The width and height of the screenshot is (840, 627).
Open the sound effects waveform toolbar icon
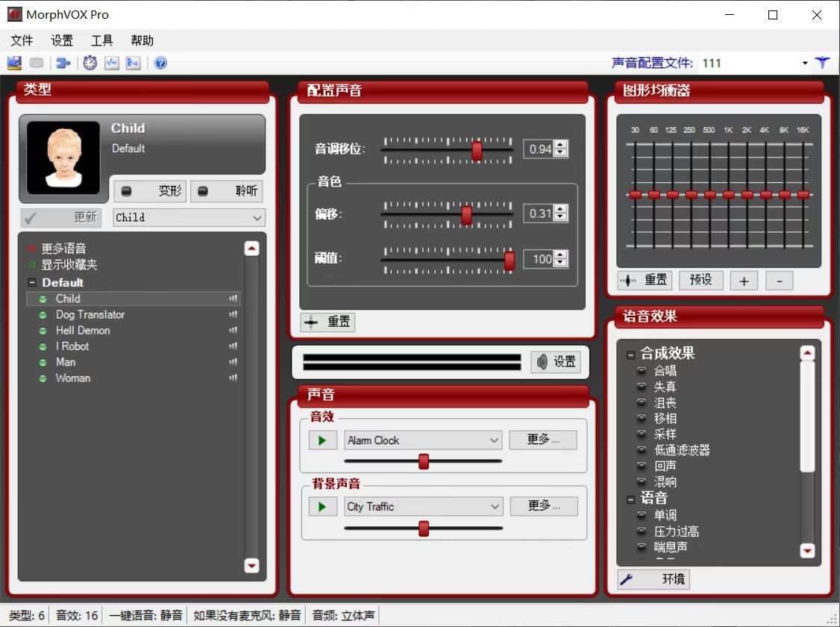pos(112,63)
